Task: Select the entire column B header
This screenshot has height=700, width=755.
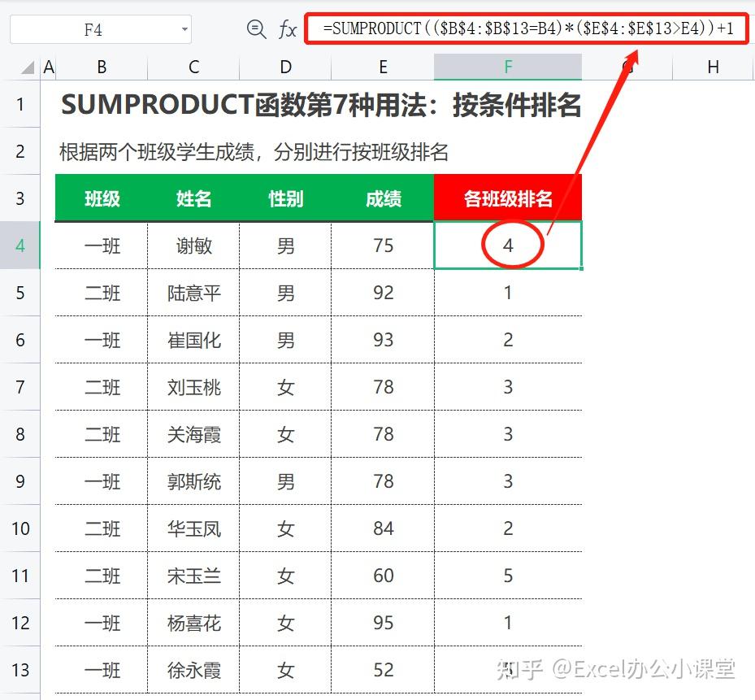Action: [x=101, y=67]
